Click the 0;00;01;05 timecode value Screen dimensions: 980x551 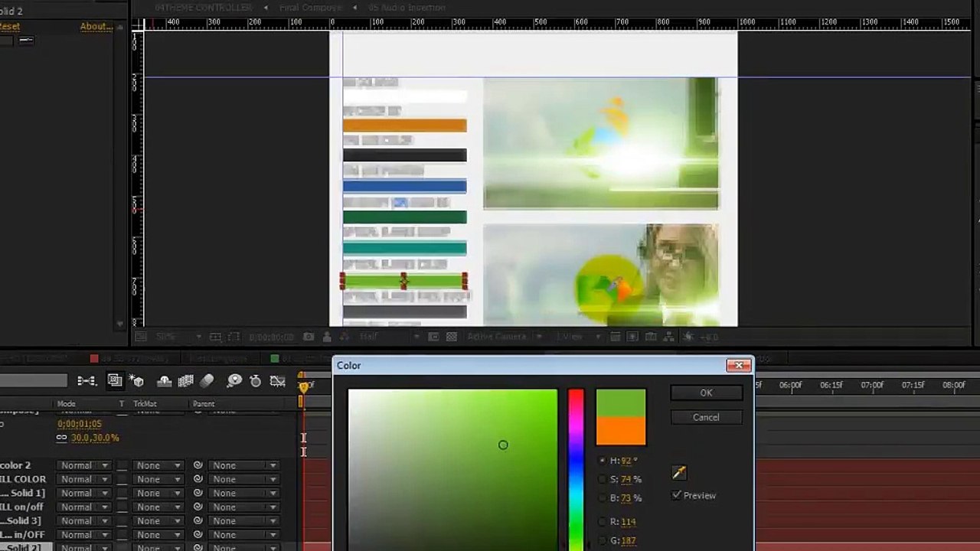[80, 423]
